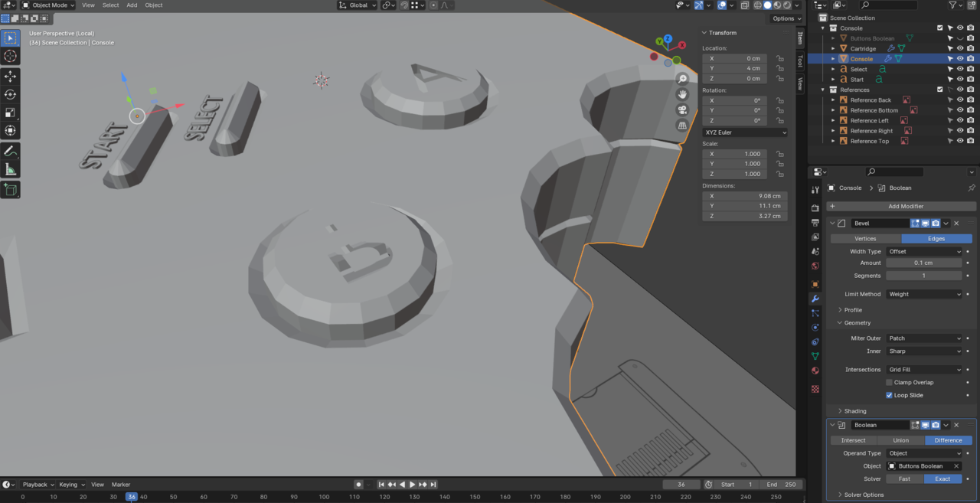This screenshot has width=980, height=503.
Task: Open the Object menu
Action: [154, 5]
